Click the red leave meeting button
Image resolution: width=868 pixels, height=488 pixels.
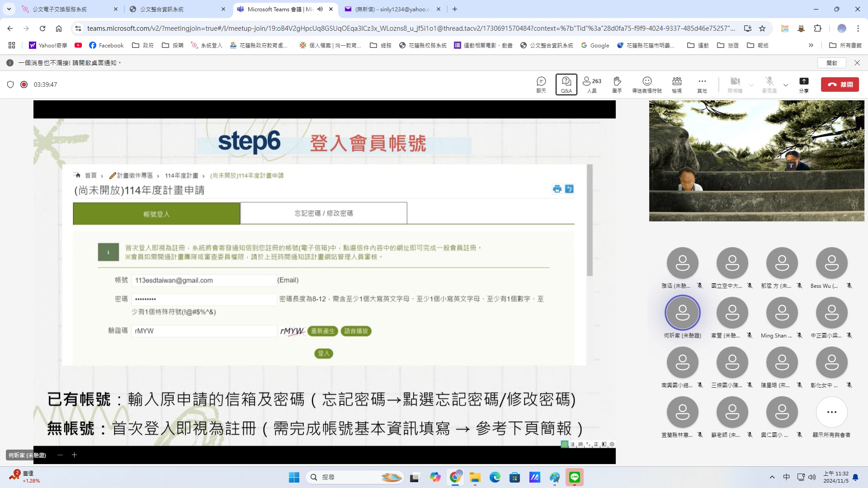840,84
